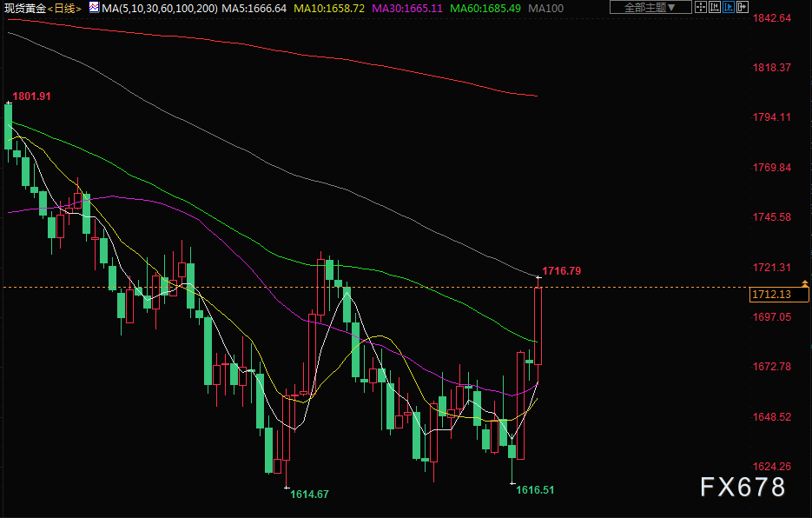Click the 1616.51 low marker label
Viewport: 812px width, 518px height.
[535, 490]
